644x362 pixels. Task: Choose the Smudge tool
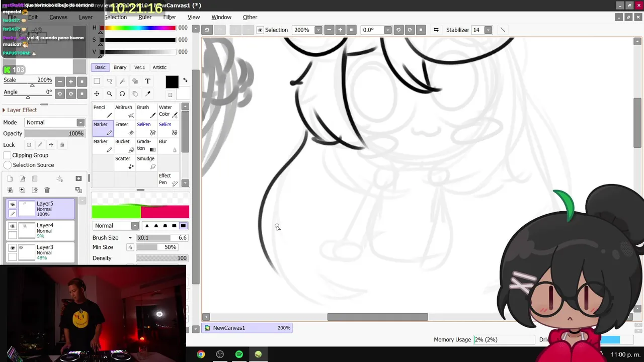click(146, 162)
